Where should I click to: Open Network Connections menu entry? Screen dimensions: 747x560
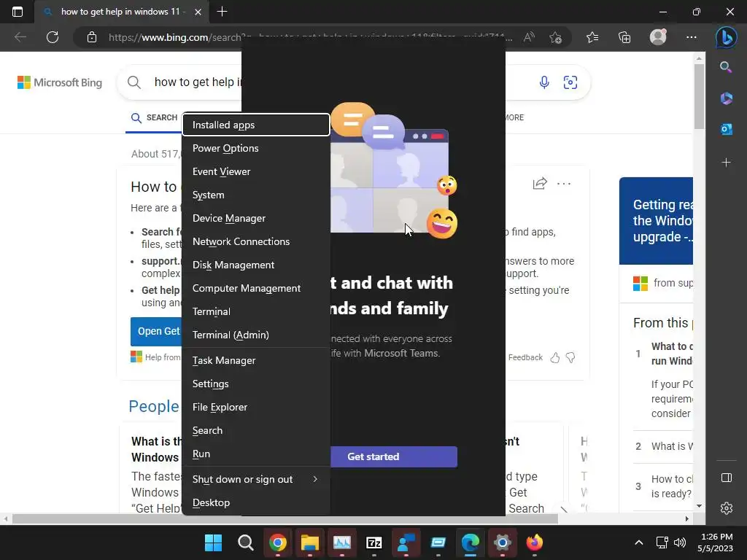point(256,241)
